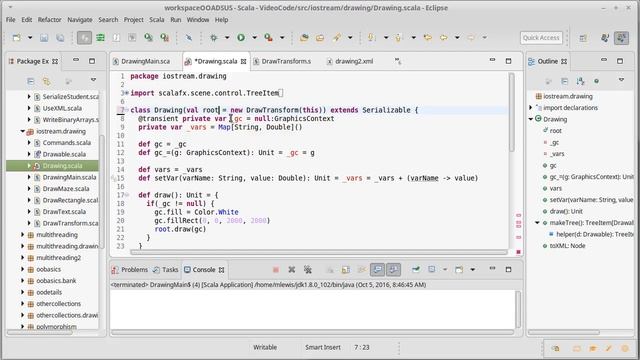Image resolution: width=640 pixels, height=360 pixels.
Task: Open Package Explorer view menu arrow
Action: (93, 80)
